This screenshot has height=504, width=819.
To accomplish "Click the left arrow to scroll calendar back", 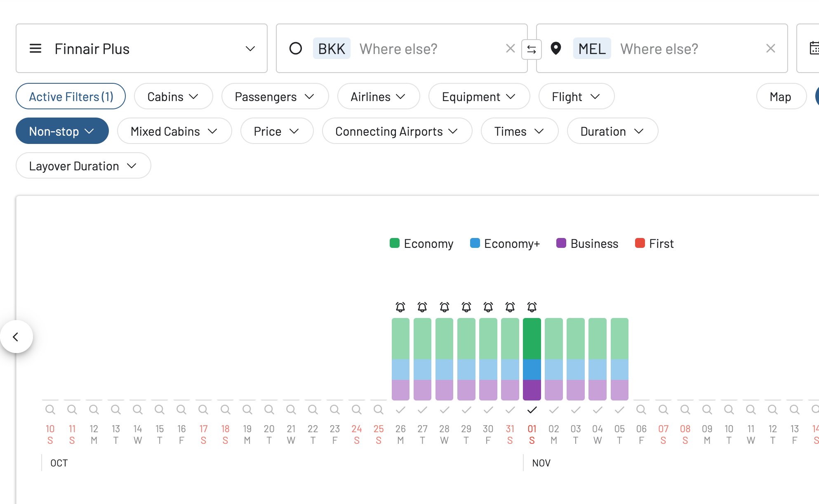I will pos(17,337).
